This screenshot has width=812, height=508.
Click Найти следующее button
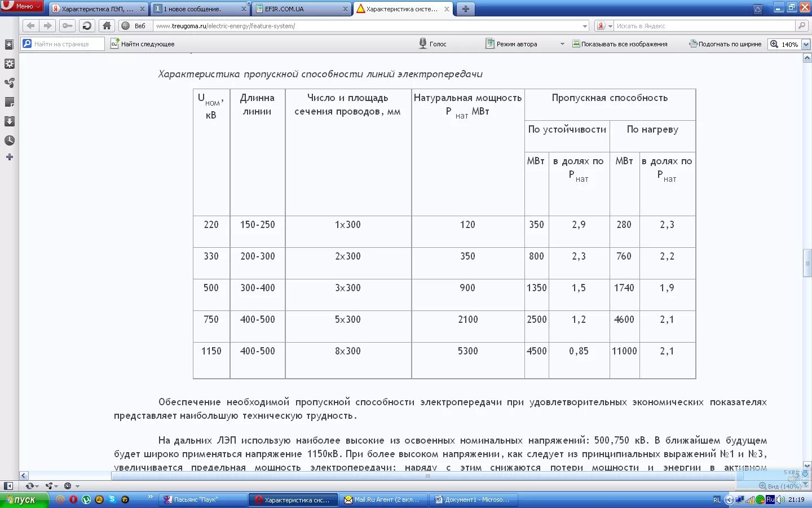click(143, 43)
